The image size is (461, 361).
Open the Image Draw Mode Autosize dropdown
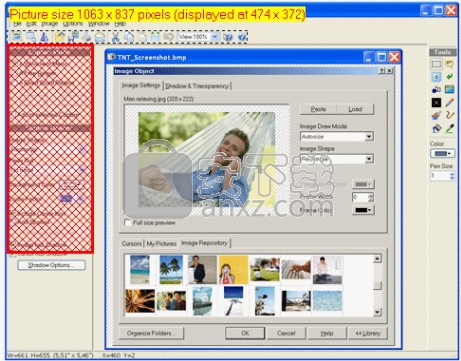[x=337, y=137]
